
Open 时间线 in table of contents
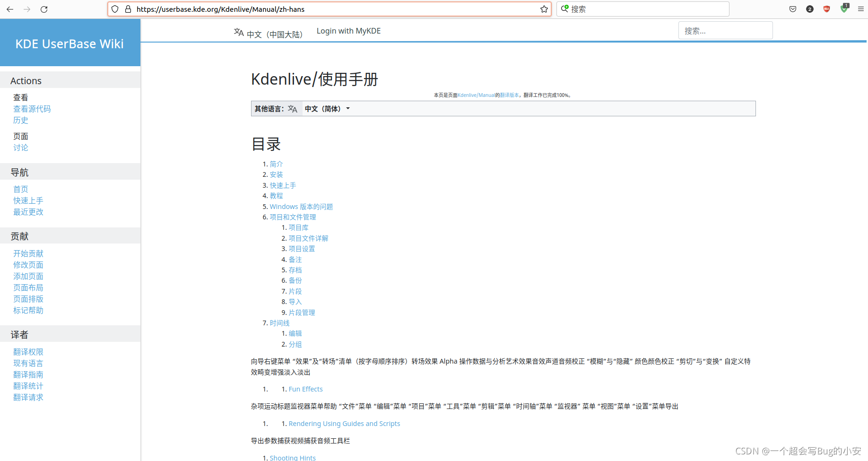[279, 323]
